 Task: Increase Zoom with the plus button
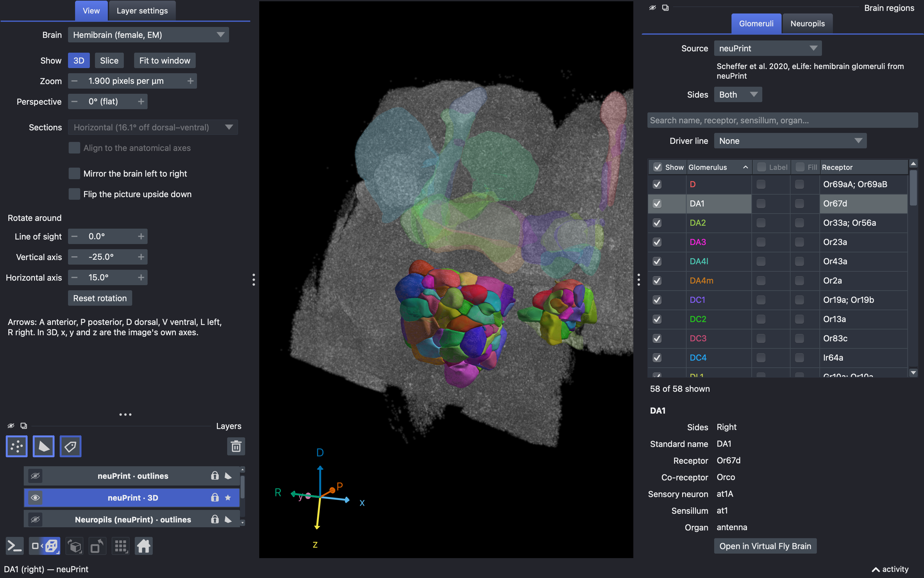tap(190, 81)
